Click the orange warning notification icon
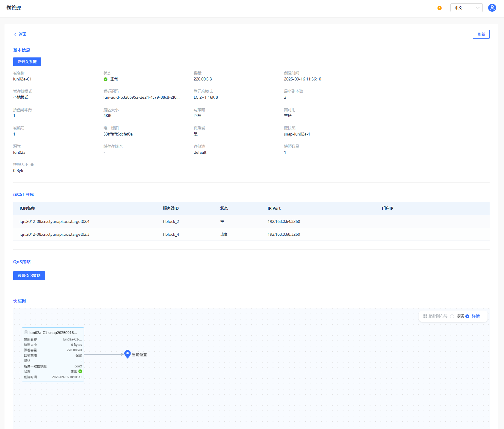 coord(439,8)
